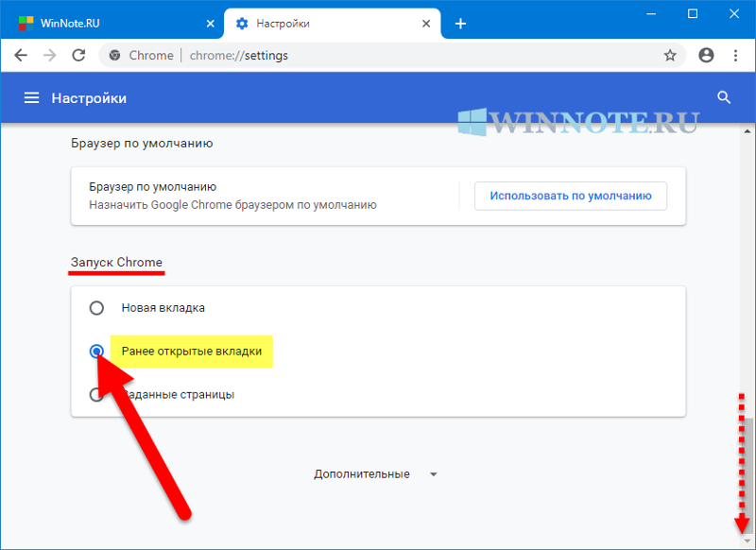Bookmark this page with the star icon

(670, 56)
